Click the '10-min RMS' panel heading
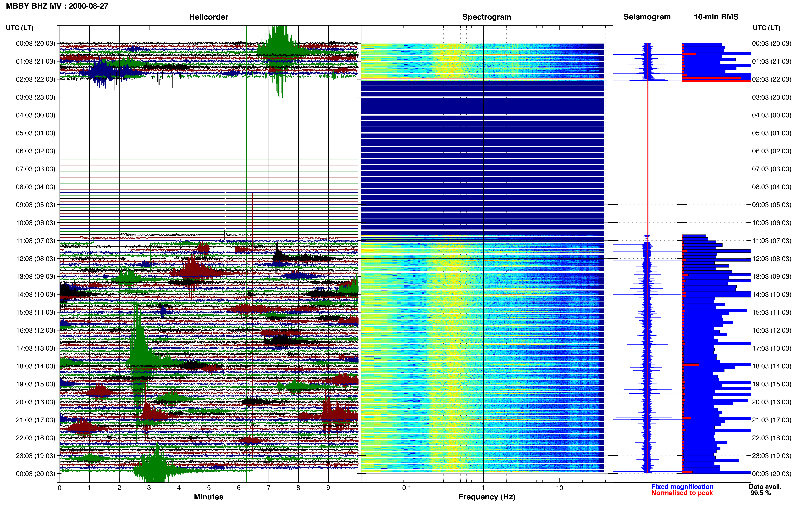This screenshot has height=508, width=812. click(x=716, y=17)
